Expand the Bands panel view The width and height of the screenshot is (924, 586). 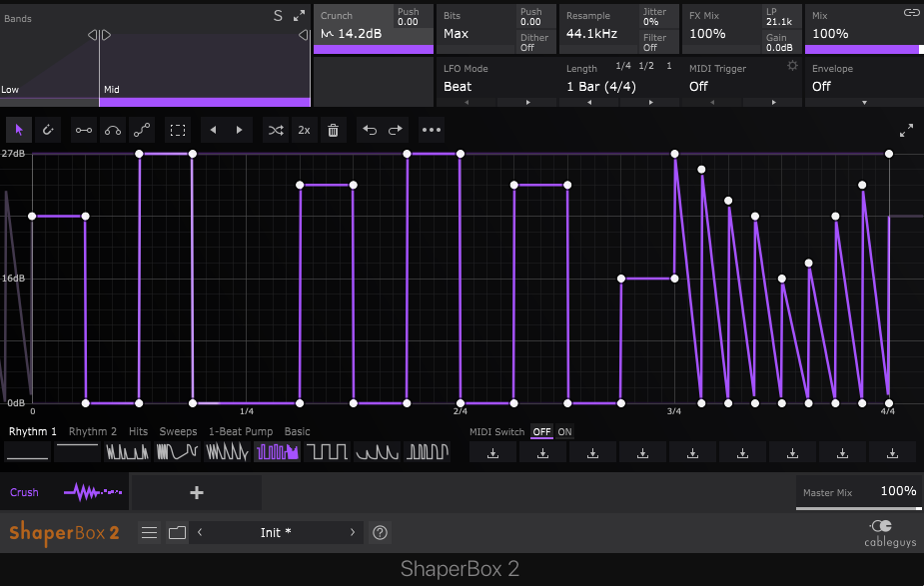click(x=300, y=15)
